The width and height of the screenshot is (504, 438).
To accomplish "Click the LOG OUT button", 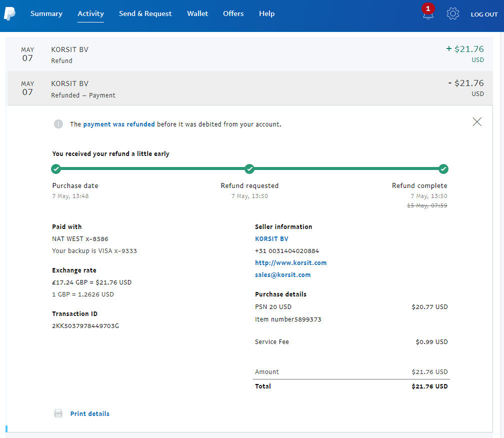I will [484, 14].
